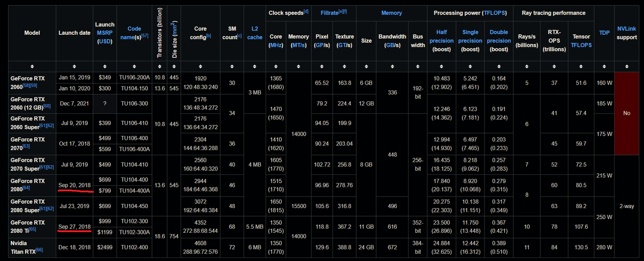Sort by Pixel fillrate column arrows
This screenshot has height=261, width=644.
(x=321, y=67)
